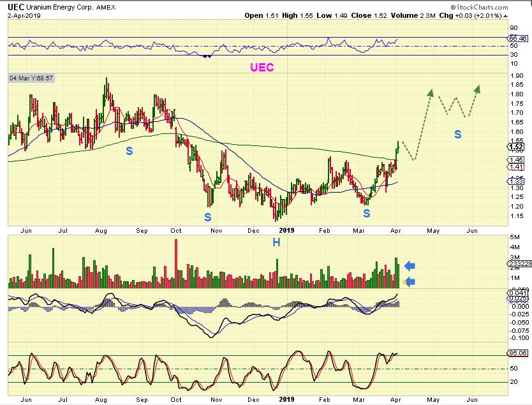The width and height of the screenshot is (532, 405).
Task: Select the S label beside projected price path
Action: click(x=457, y=134)
